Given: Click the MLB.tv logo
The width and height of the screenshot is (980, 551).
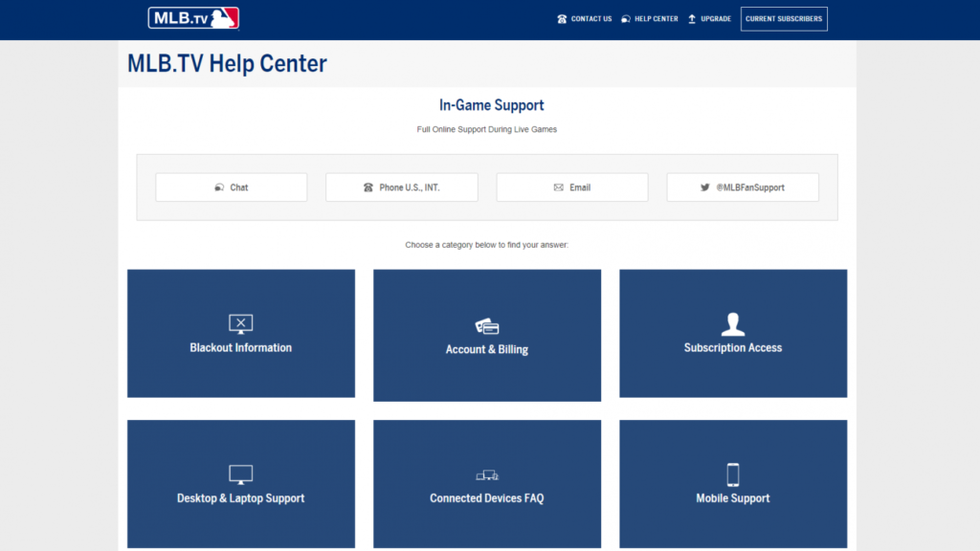Looking at the screenshot, I should pyautogui.click(x=193, y=18).
